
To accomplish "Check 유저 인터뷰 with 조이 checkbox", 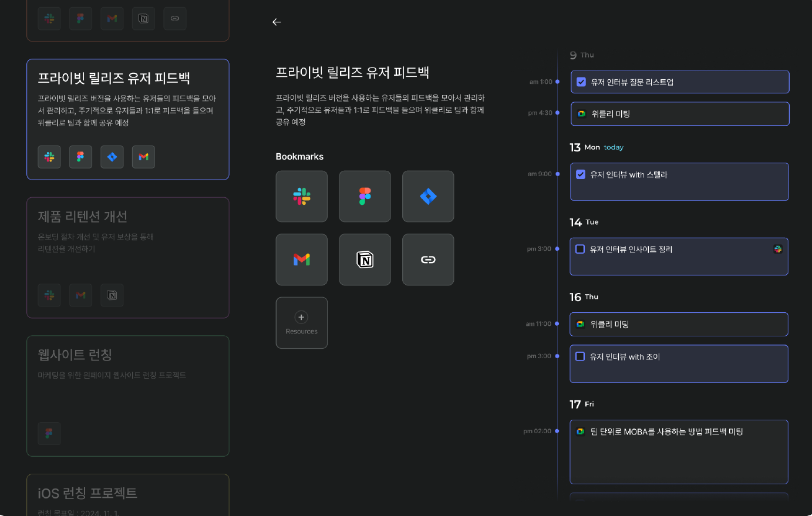I will pos(580,356).
